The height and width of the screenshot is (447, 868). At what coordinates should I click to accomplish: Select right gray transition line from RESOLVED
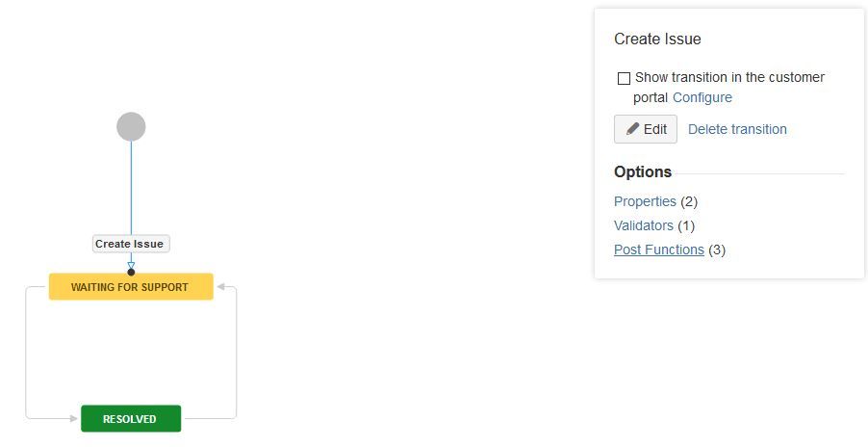[x=237, y=353]
